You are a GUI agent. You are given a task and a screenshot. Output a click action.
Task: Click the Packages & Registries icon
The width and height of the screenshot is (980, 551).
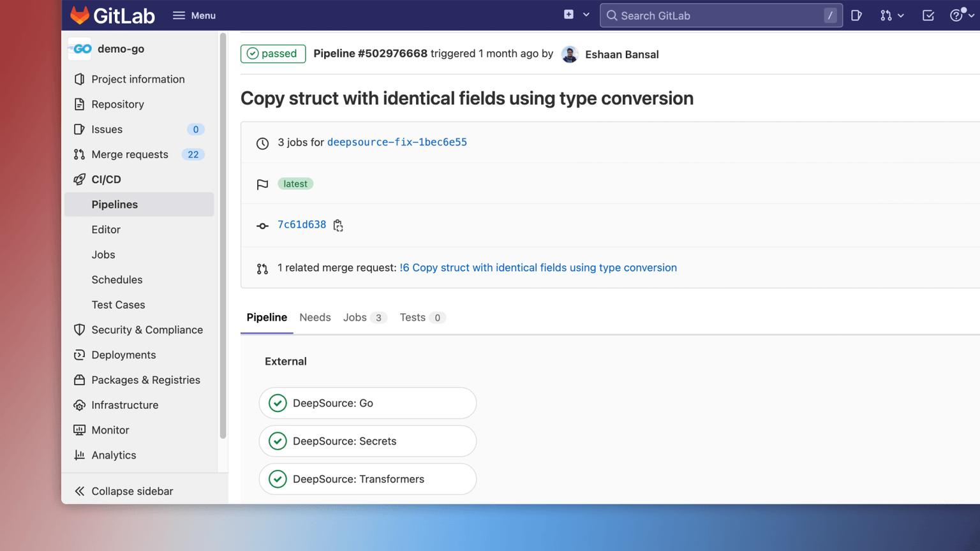[x=79, y=380]
